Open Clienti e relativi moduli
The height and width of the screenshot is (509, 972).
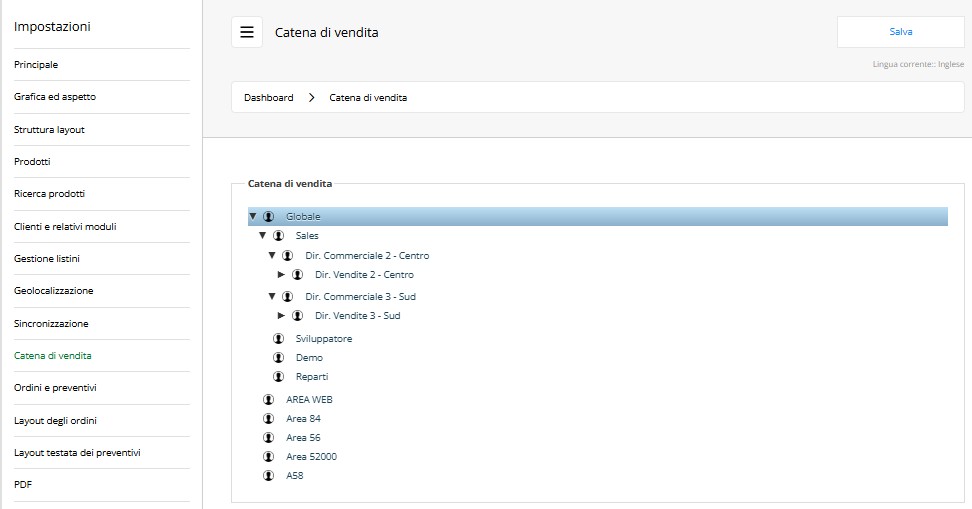click(x=65, y=226)
